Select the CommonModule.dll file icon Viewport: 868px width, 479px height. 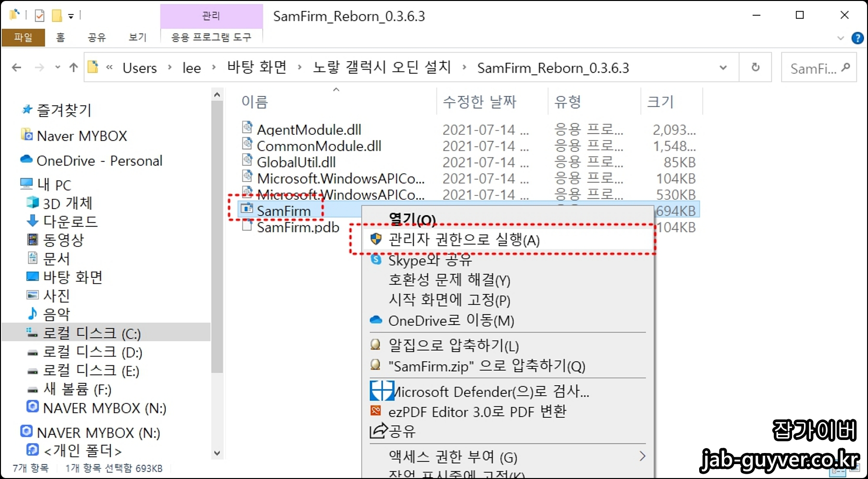(247, 143)
